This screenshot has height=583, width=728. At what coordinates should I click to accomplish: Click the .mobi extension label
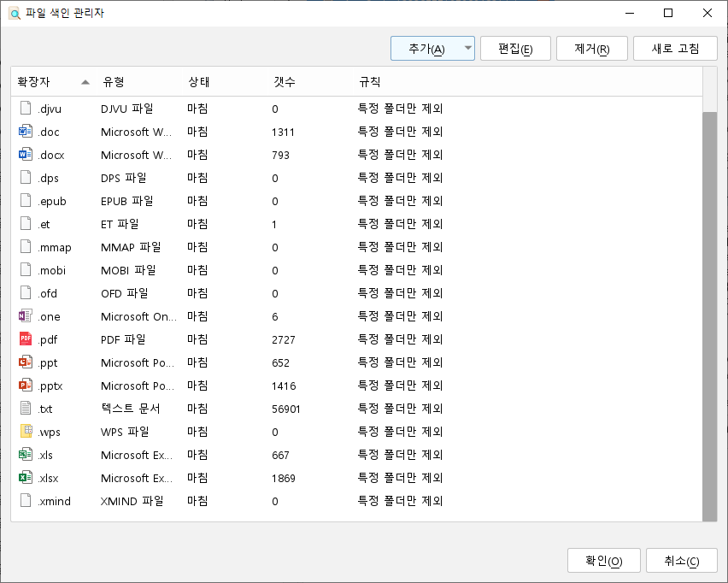click(x=51, y=270)
